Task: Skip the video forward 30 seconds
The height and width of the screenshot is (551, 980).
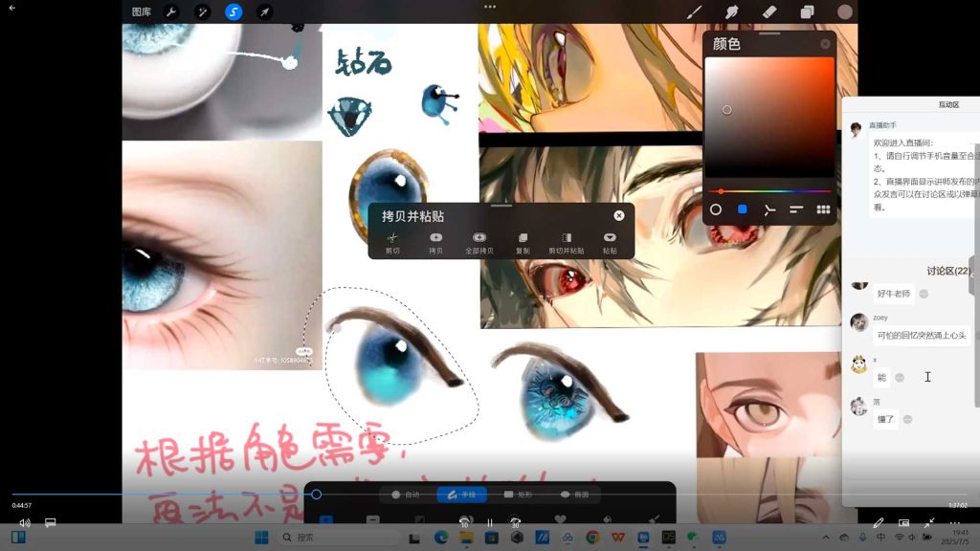Action: tap(515, 522)
